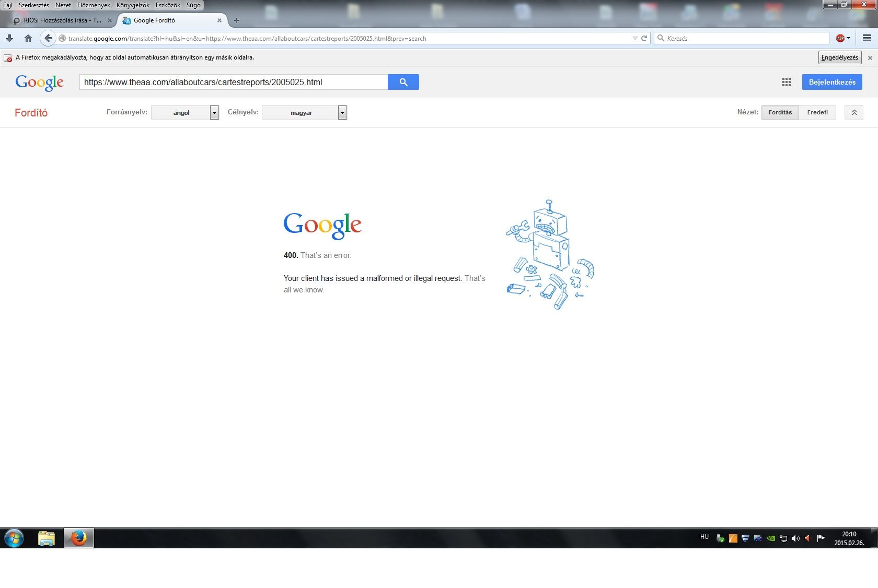Open the Firefox downloads arrow
The image size is (878, 588).
pyautogui.click(x=9, y=38)
